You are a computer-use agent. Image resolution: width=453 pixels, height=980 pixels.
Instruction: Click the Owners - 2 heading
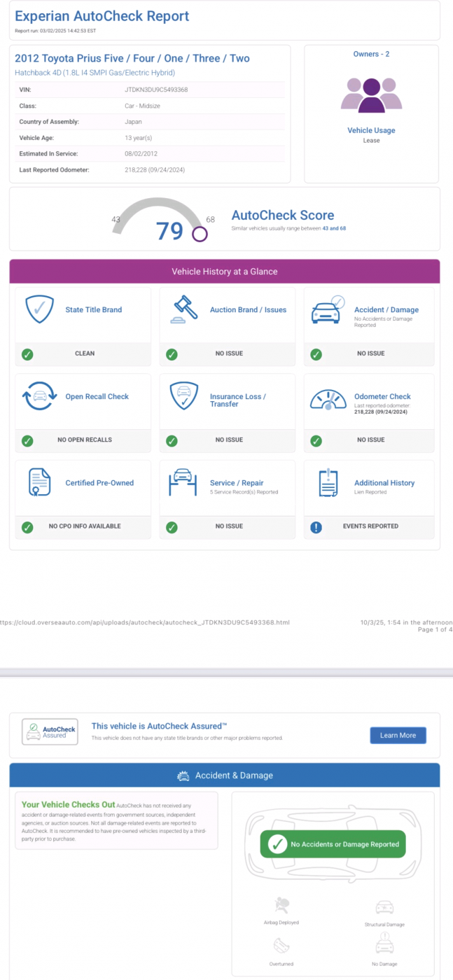[371, 54]
